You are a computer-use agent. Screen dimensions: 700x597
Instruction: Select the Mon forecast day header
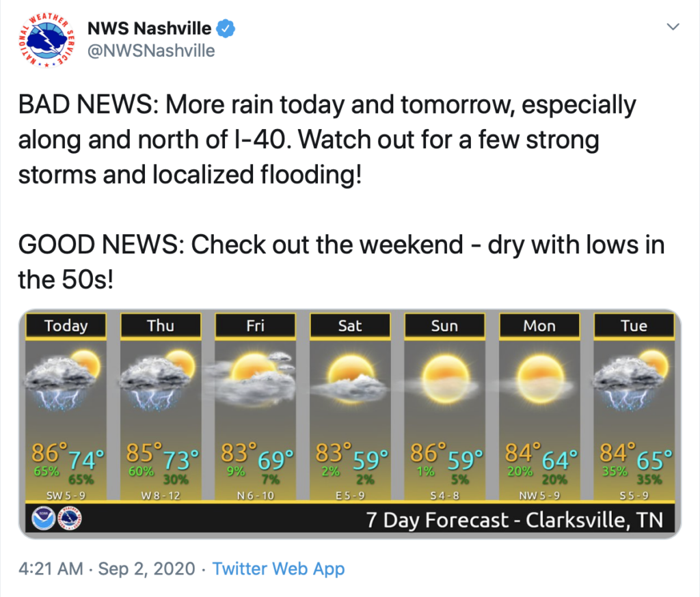pyautogui.click(x=539, y=326)
